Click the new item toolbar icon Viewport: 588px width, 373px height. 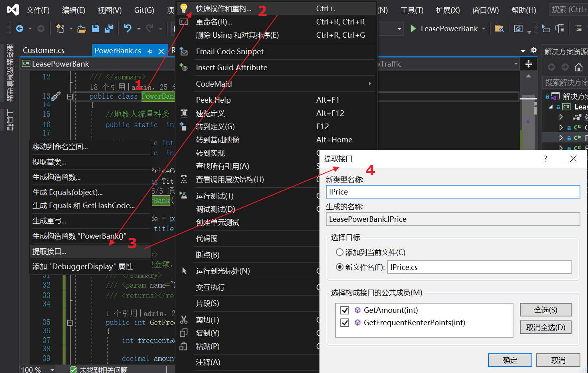[x=60, y=28]
